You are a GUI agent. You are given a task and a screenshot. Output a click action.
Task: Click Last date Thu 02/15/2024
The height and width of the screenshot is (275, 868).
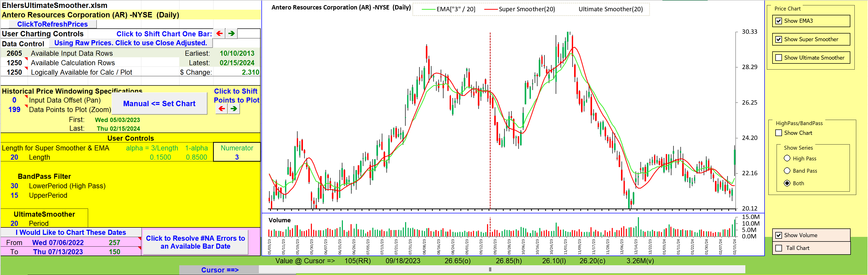click(x=118, y=129)
